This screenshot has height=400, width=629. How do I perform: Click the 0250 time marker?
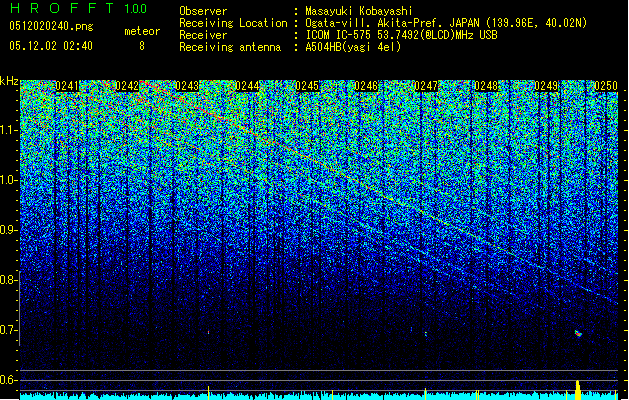click(x=606, y=86)
